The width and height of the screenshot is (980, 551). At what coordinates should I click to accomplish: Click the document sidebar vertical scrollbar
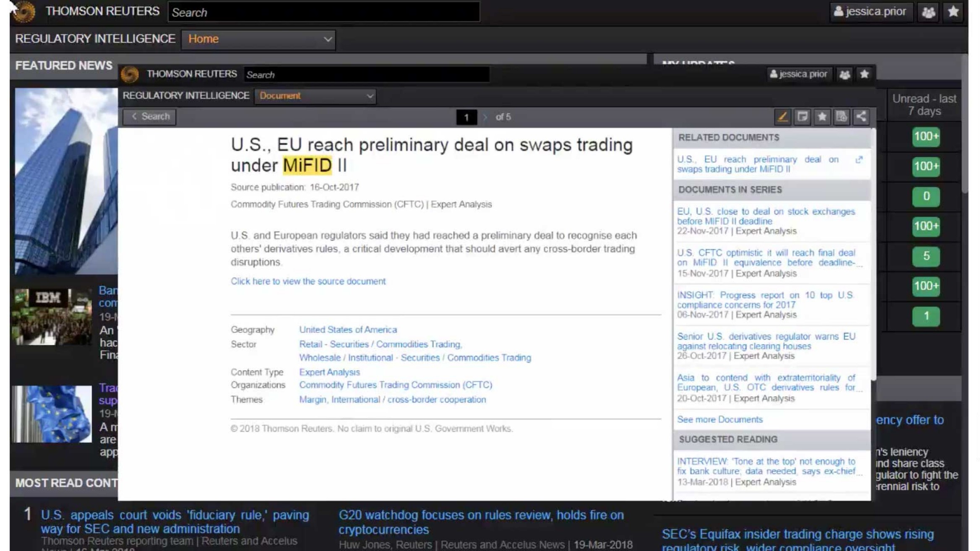(x=873, y=252)
